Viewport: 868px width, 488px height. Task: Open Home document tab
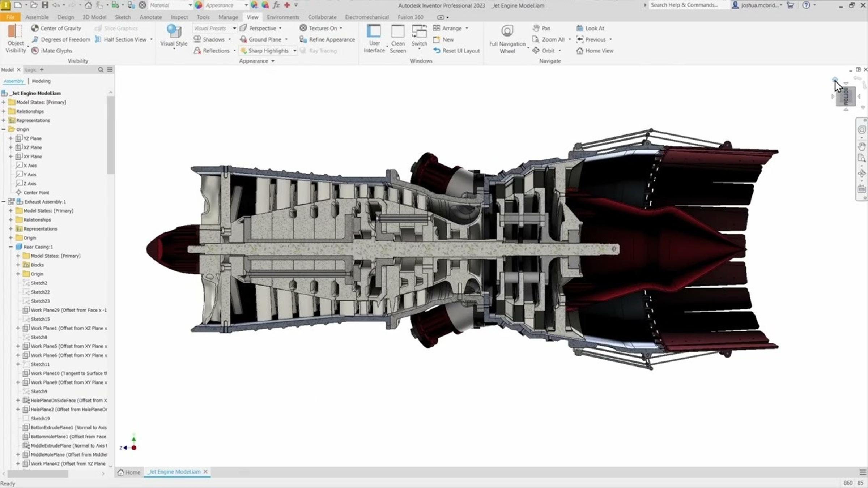click(129, 472)
